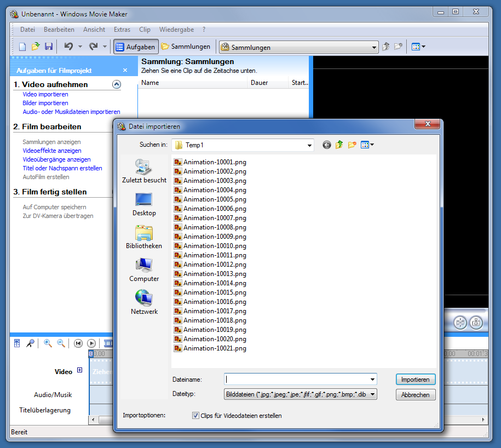Image resolution: width=501 pixels, height=448 pixels.
Task: Select Desktop in places bar
Action: [x=144, y=204]
